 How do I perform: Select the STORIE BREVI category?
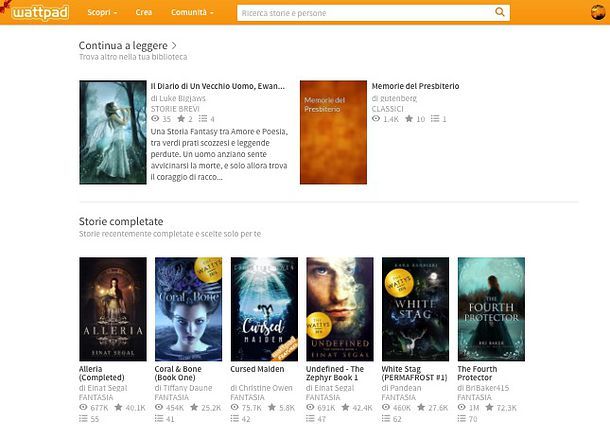tap(175, 109)
